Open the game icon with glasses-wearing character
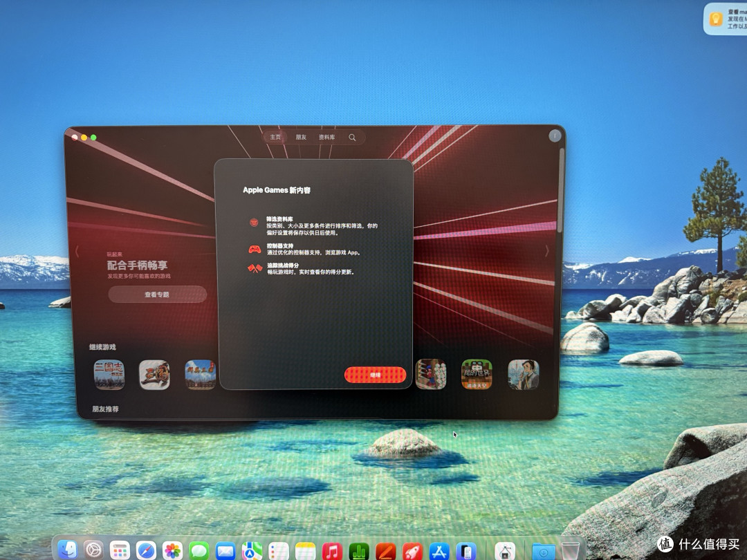The image size is (747, 560). click(x=523, y=374)
